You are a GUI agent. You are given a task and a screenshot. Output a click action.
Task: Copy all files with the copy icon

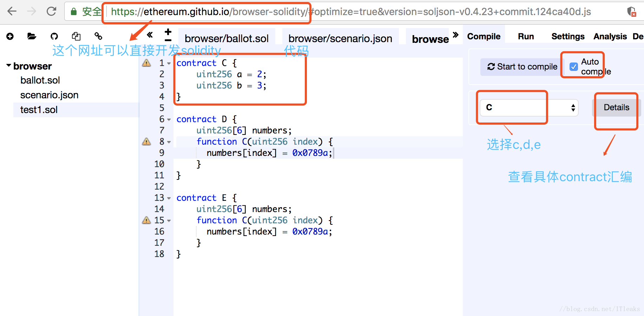tap(76, 36)
